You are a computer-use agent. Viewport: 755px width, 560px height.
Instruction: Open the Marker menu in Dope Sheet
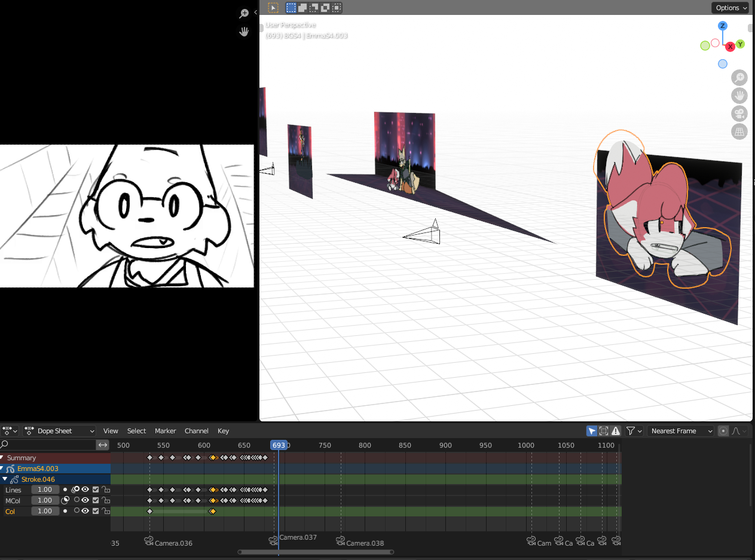click(166, 431)
